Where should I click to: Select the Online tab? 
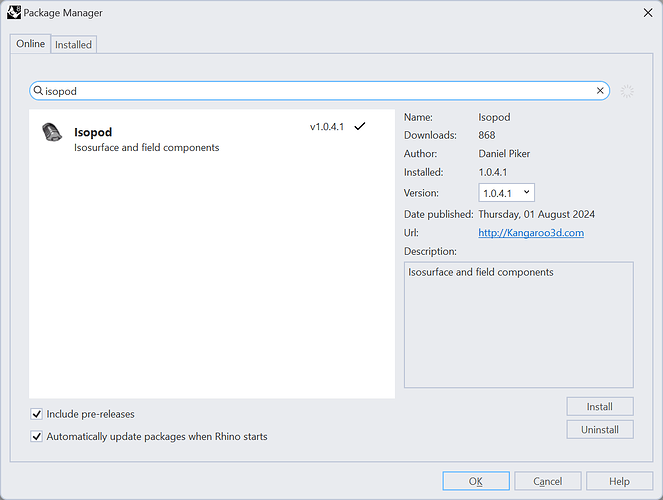(x=30, y=44)
